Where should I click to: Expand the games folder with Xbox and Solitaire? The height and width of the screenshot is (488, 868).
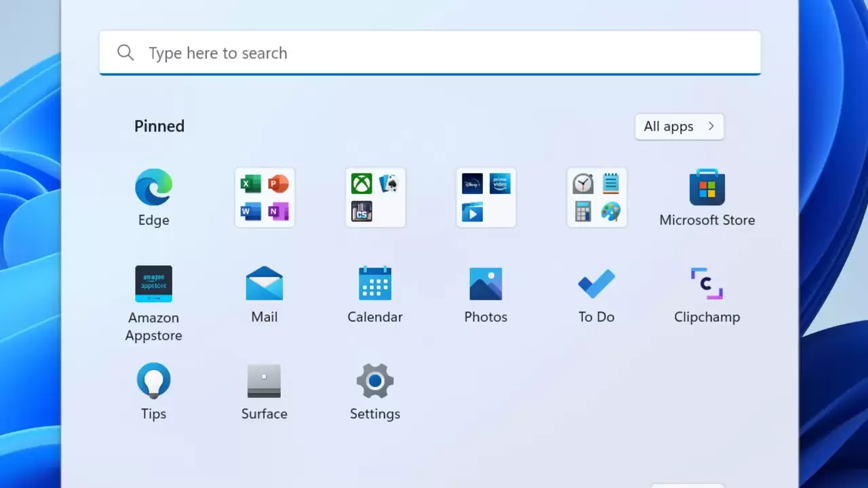click(375, 197)
